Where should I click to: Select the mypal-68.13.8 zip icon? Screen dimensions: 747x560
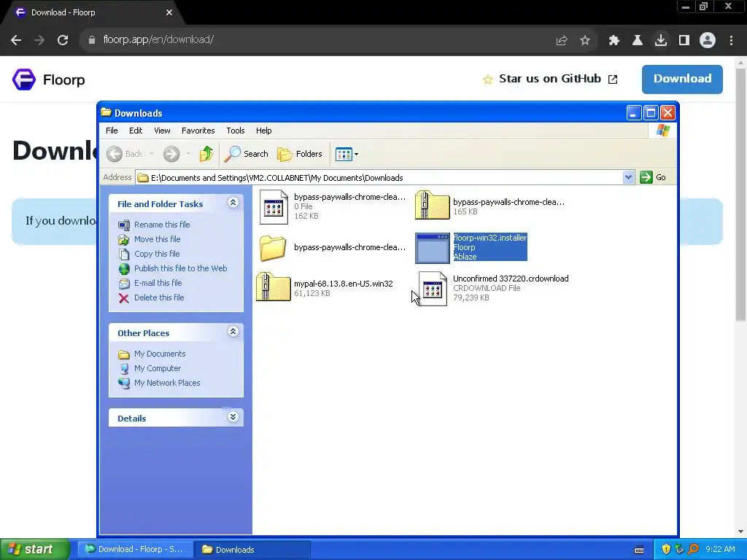pyautogui.click(x=273, y=287)
